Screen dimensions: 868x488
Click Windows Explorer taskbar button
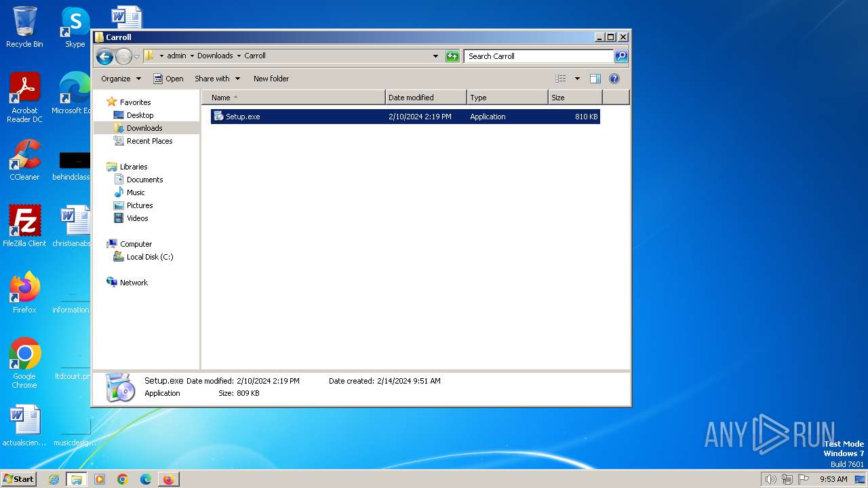77,479
